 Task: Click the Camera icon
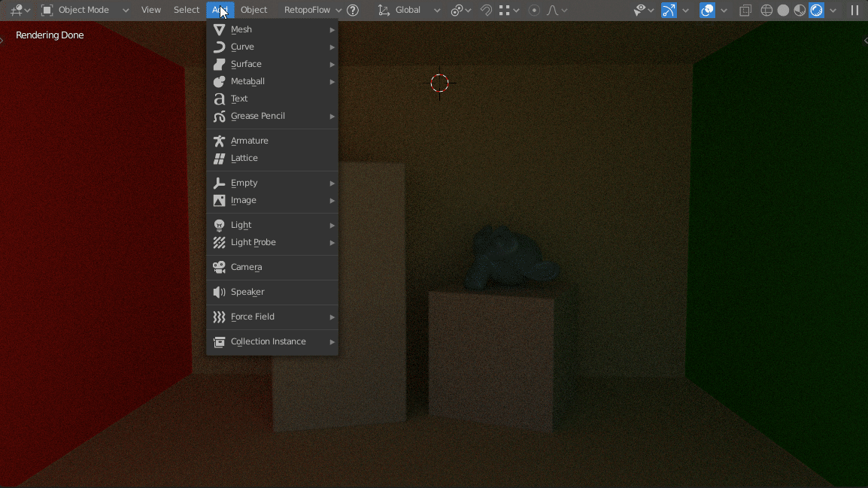219,267
